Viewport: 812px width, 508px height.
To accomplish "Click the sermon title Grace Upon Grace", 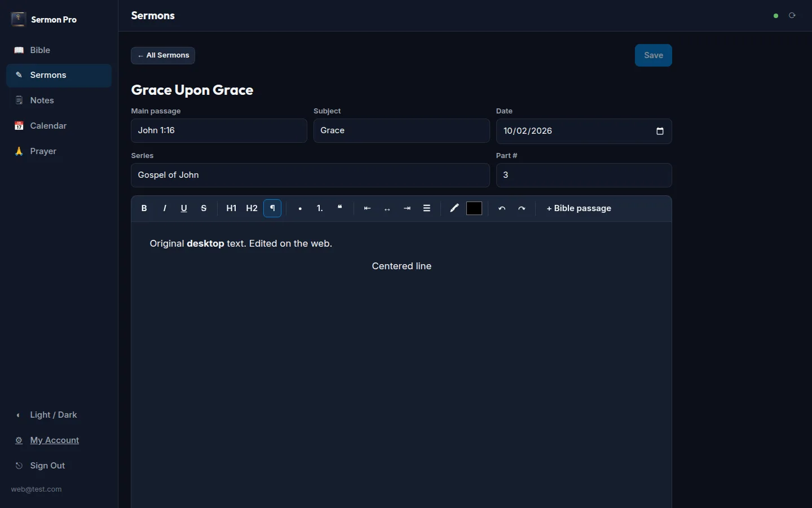I will click(x=192, y=90).
